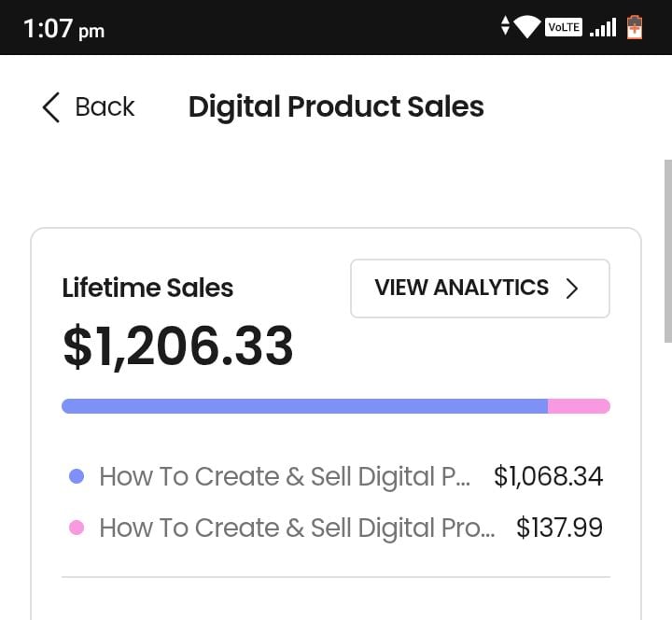Image resolution: width=672 pixels, height=620 pixels.
Task: Click the chevron arrow in View Analytics
Action: tap(573, 289)
